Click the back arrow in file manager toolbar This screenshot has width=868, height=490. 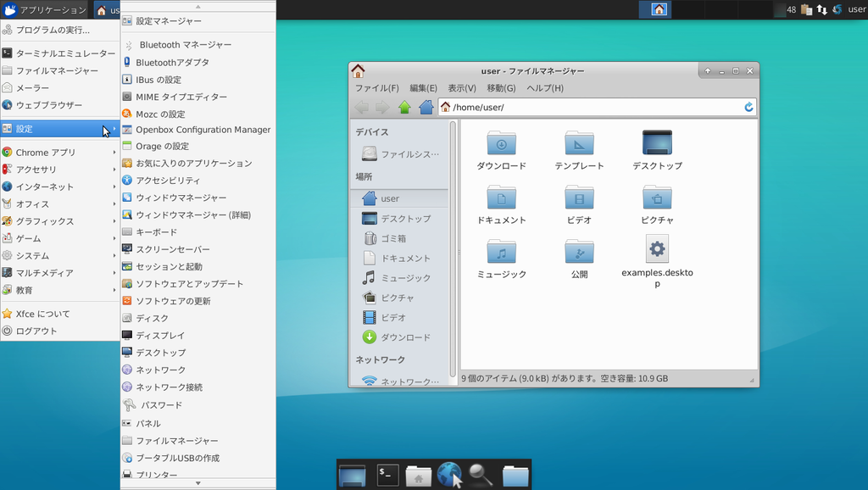point(361,107)
